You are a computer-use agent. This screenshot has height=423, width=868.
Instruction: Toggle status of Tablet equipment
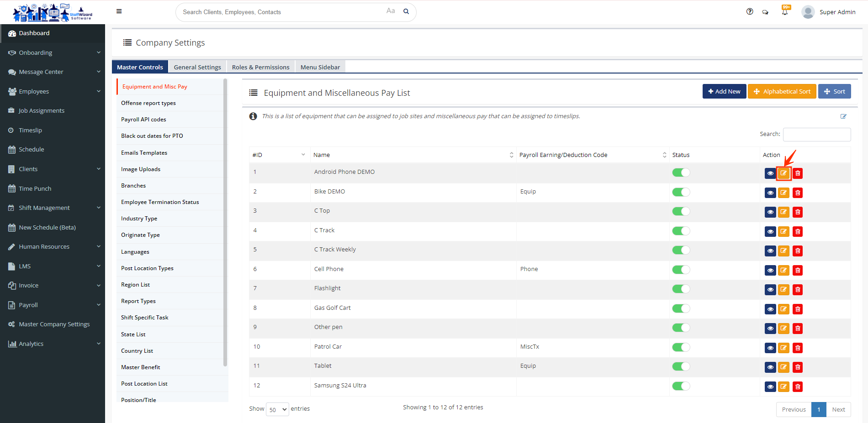[x=681, y=366]
